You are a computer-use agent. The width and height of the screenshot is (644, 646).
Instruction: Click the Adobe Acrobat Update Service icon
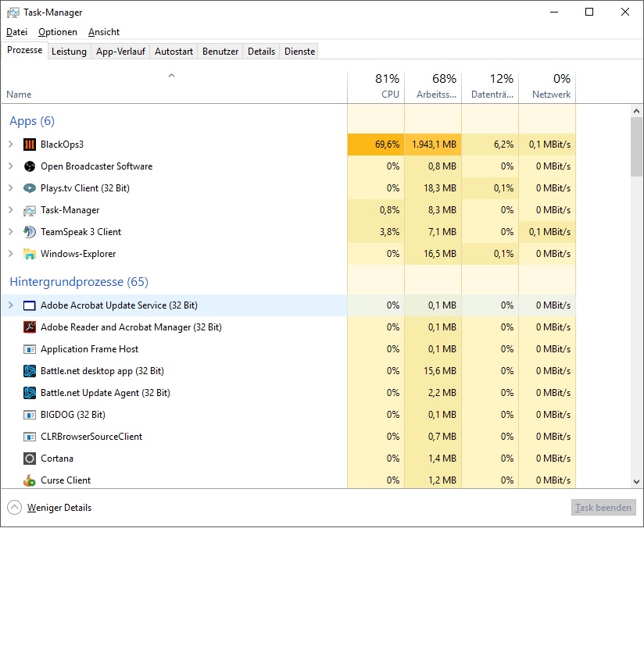(x=29, y=305)
